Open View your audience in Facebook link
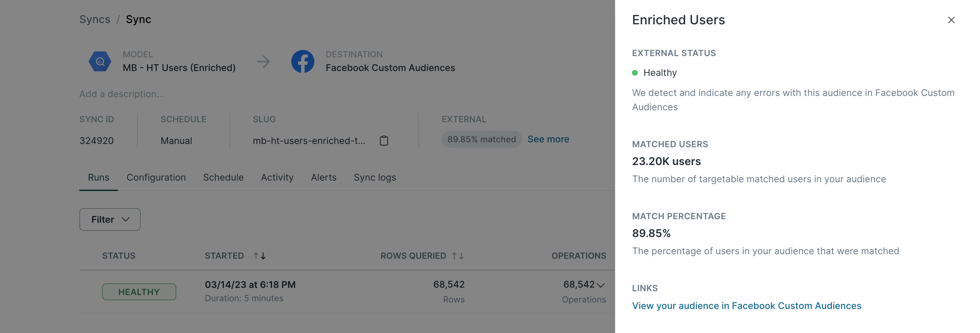Viewport: 980px width, 333px height. pos(746,305)
